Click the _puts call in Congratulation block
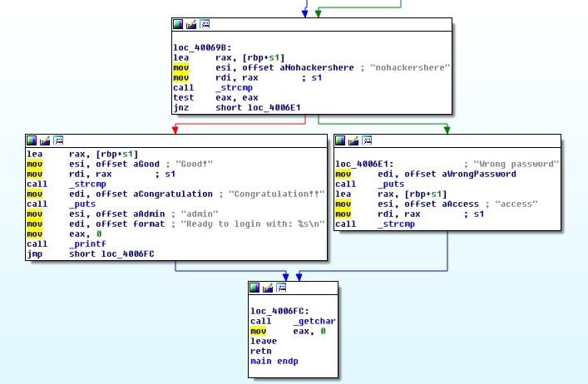 pos(82,204)
